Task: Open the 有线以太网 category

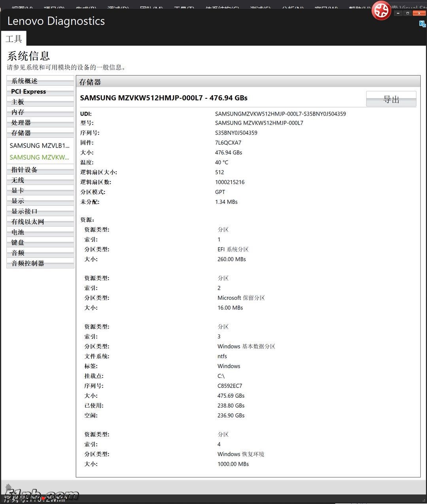Action: click(x=40, y=222)
